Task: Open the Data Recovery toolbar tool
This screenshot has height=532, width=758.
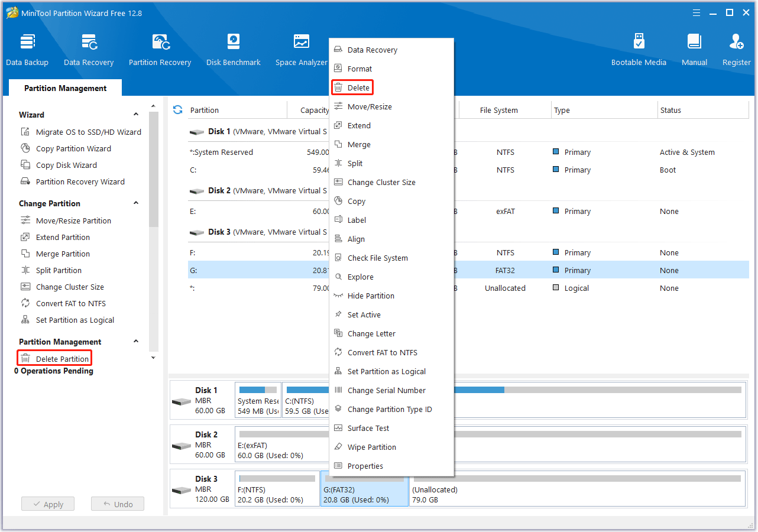Action: (89, 50)
